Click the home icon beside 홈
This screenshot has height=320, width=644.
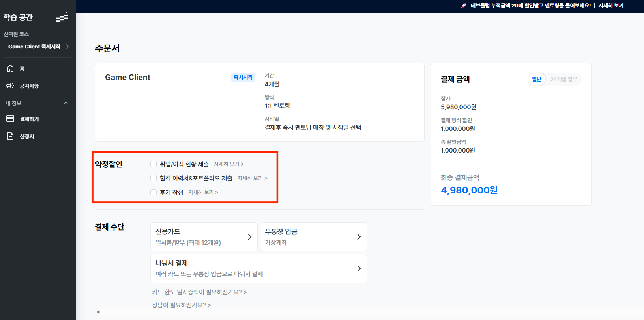click(x=10, y=68)
